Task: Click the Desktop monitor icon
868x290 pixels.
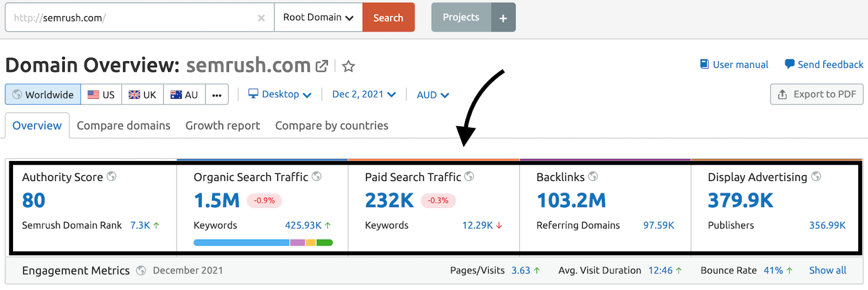Action: coord(253,93)
